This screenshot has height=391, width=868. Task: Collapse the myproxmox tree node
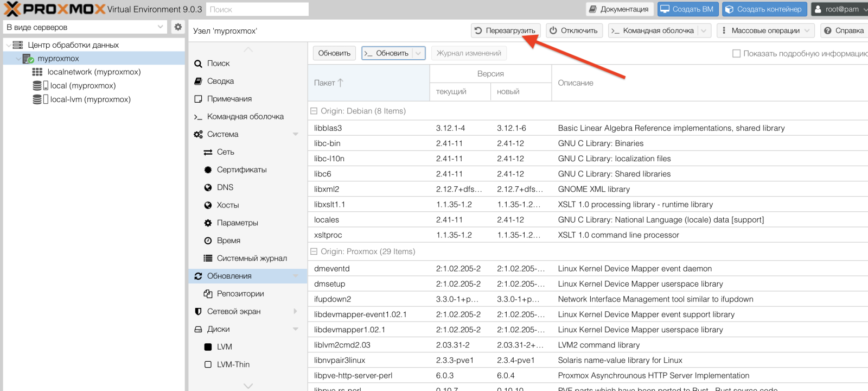pyautogui.click(x=18, y=59)
